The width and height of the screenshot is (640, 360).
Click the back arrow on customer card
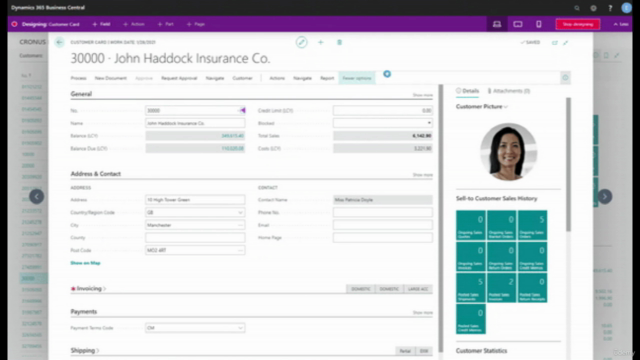pos(59,42)
